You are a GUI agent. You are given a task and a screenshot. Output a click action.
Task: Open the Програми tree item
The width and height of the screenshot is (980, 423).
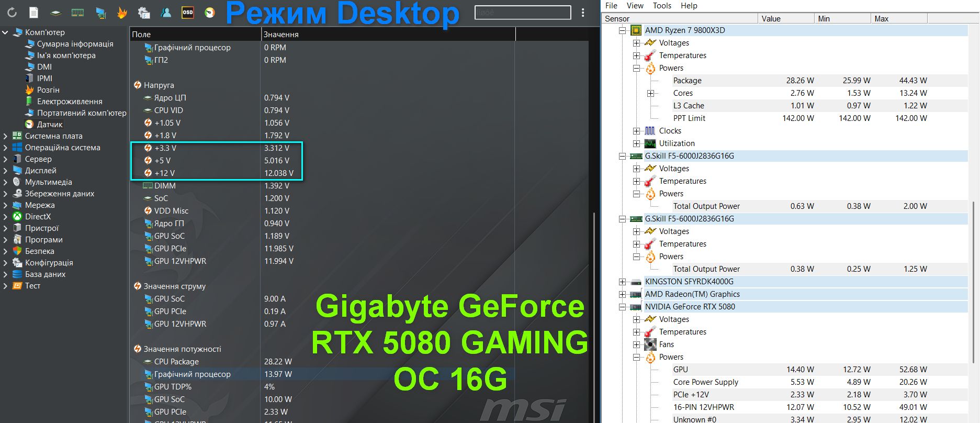point(44,240)
